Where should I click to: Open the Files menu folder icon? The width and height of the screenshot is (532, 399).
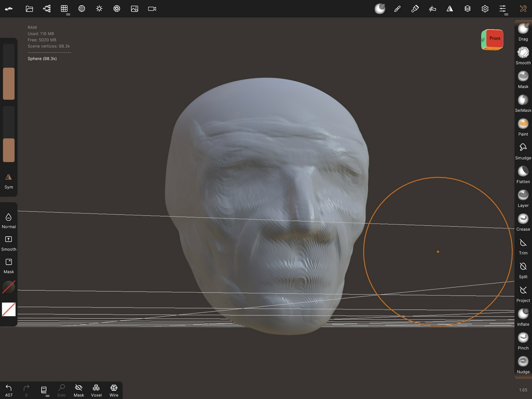click(x=29, y=9)
